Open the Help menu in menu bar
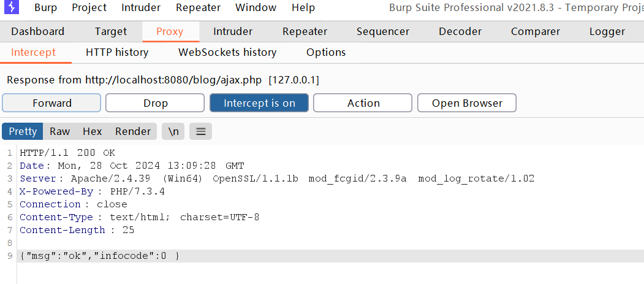 click(x=303, y=7)
